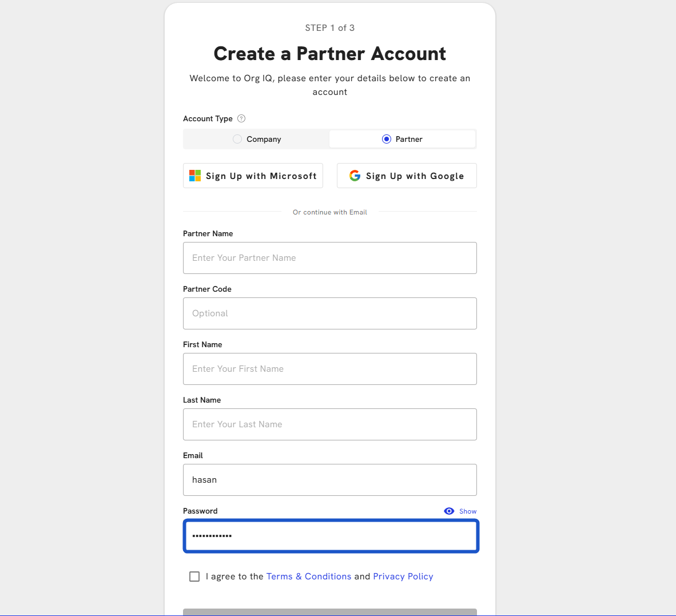Select the Company account type
Image resolution: width=676 pixels, height=616 pixels.
click(x=257, y=139)
